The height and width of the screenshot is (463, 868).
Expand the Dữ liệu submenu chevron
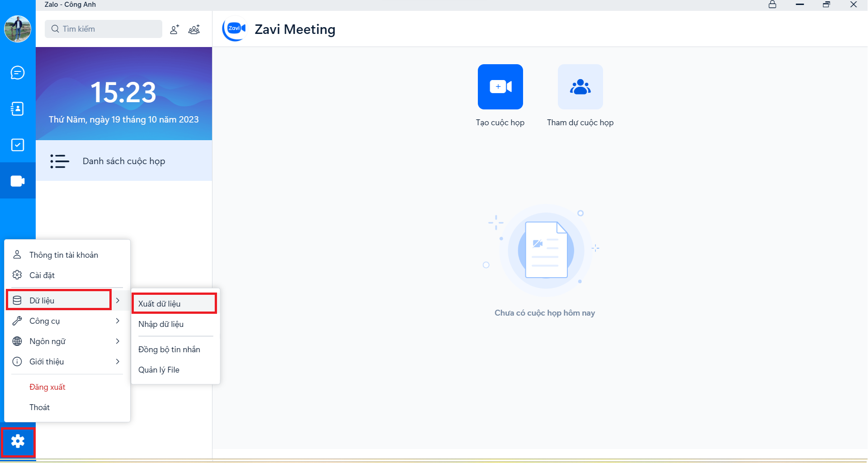coord(118,300)
